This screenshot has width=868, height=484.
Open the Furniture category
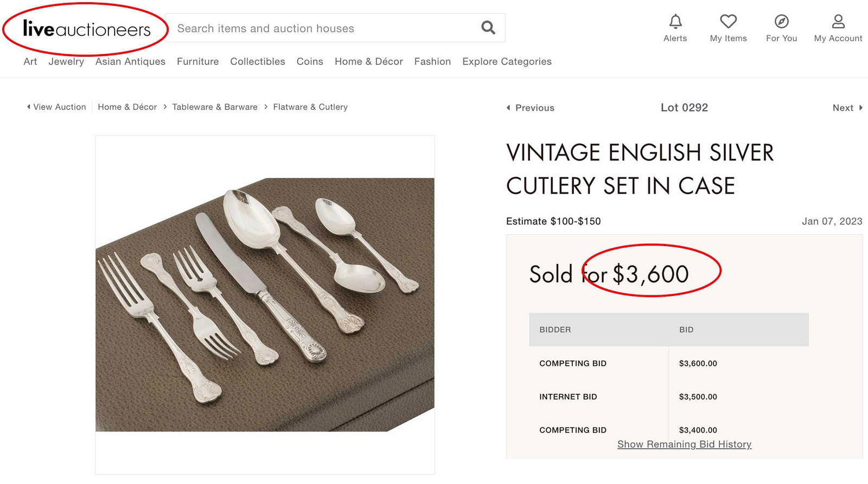(x=197, y=61)
